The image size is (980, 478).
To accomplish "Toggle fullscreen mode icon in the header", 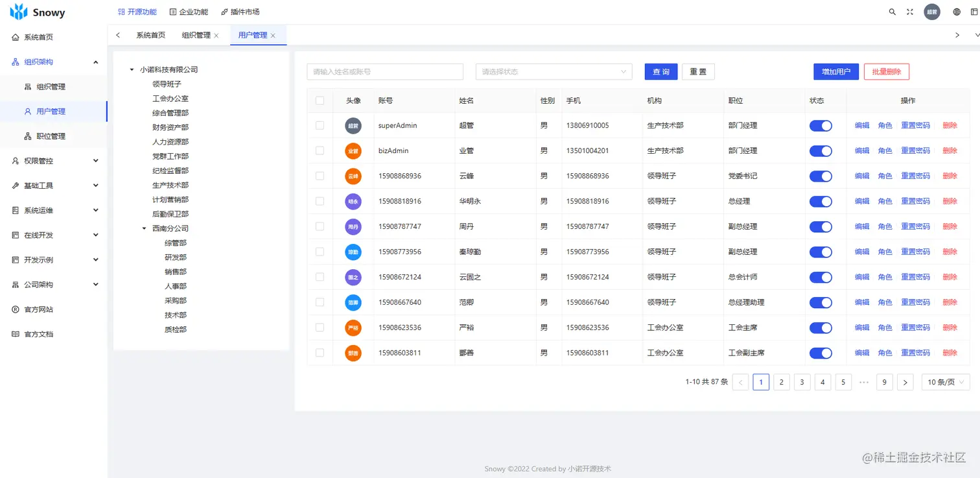I will 910,12.
